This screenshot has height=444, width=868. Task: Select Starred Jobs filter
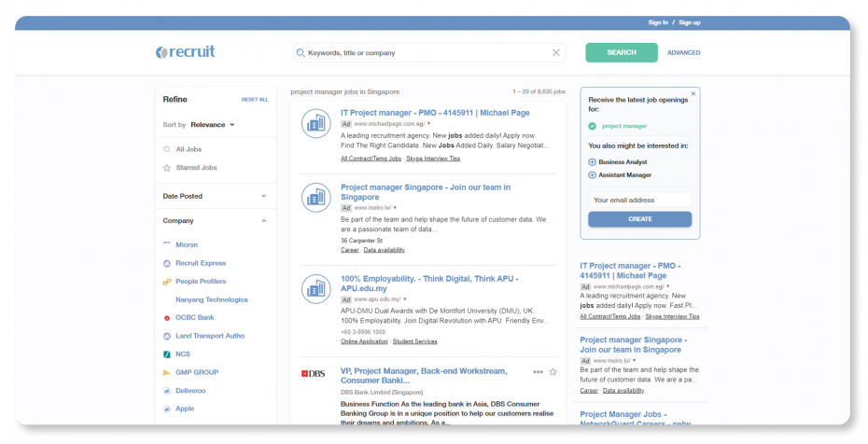coord(197,168)
